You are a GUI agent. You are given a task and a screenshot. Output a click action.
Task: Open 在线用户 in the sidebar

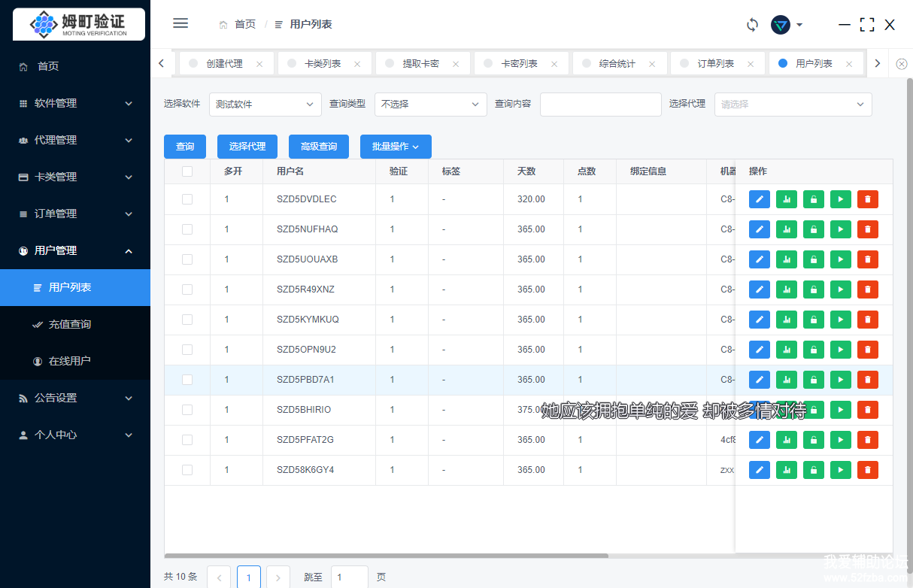(x=69, y=361)
